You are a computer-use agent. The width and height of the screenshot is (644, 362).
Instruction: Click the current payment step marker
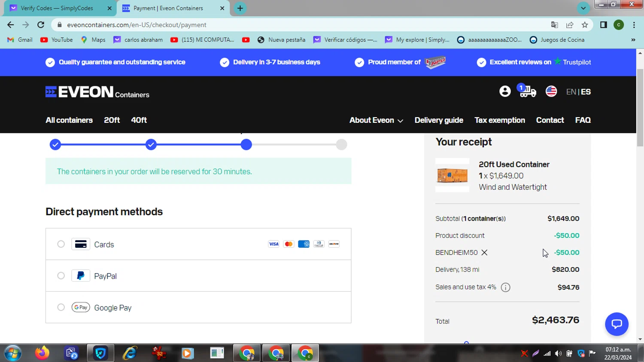[x=246, y=145]
